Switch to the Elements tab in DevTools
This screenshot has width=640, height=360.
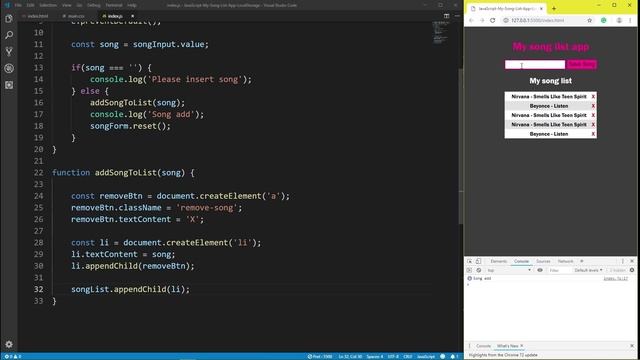pyautogui.click(x=498, y=261)
